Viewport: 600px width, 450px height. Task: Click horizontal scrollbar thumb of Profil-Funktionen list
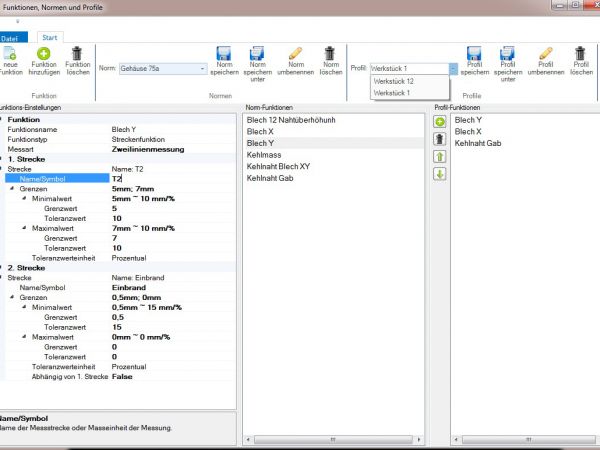tap(528, 439)
